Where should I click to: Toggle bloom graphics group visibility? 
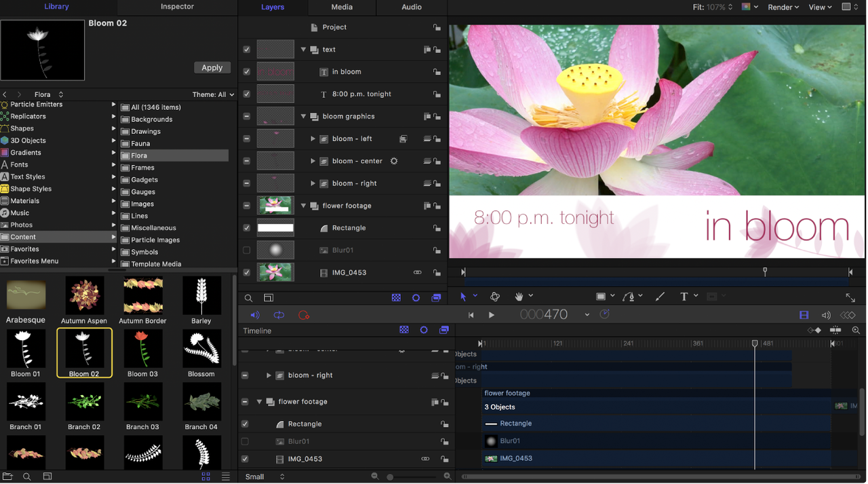tap(247, 117)
